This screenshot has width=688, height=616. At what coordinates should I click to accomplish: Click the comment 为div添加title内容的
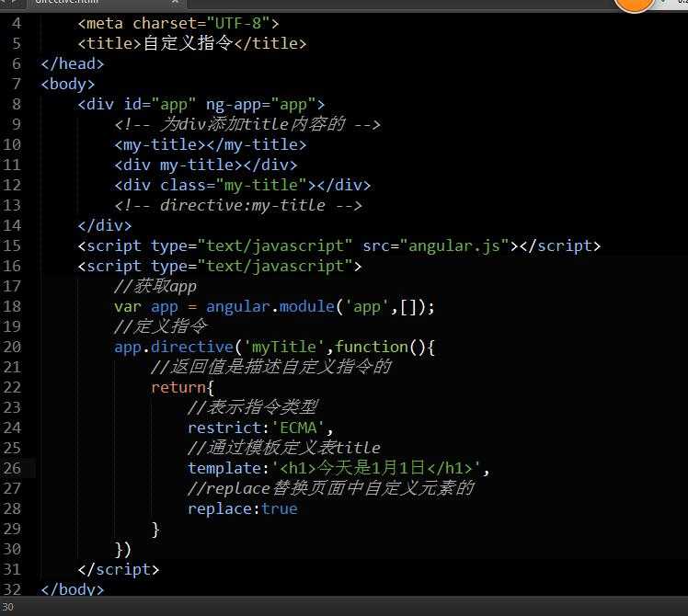[247, 125]
